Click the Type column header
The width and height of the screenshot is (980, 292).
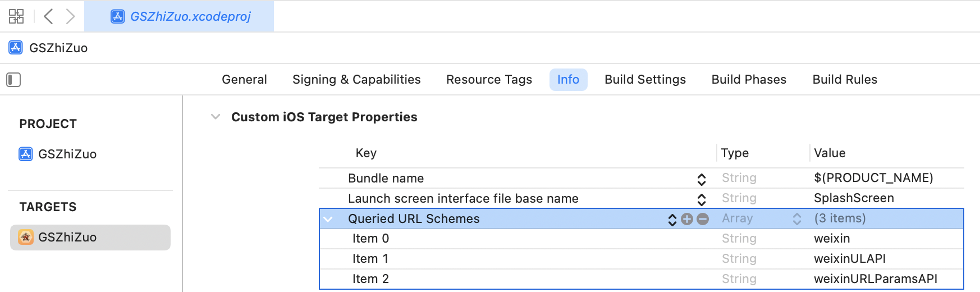click(x=735, y=153)
